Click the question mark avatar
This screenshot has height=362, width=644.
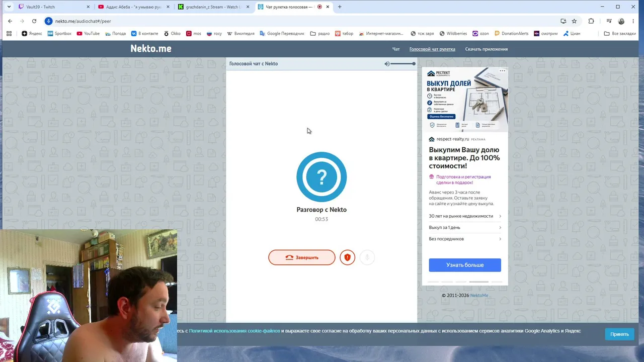[x=321, y=177]
